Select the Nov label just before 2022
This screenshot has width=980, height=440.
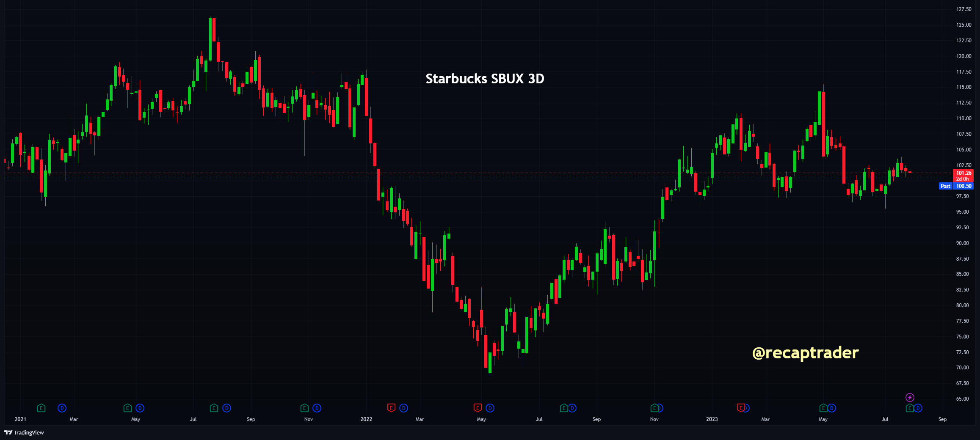pos(309,419)
